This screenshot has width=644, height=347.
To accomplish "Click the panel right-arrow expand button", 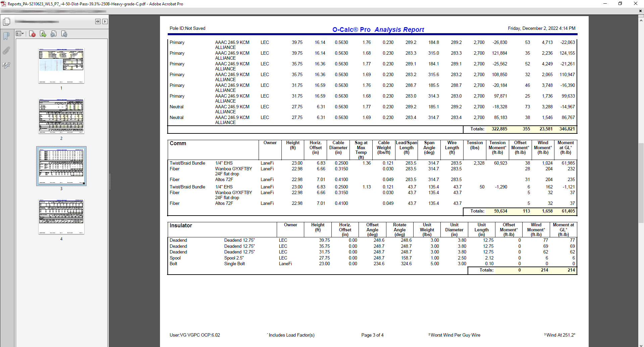I will click(x=105, y=21).
